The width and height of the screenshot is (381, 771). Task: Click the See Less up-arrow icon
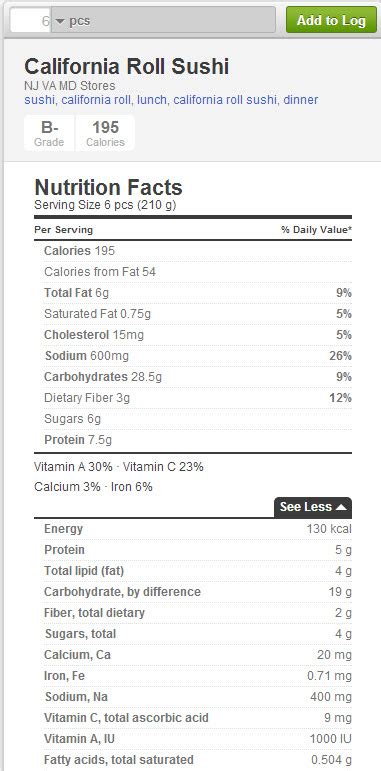click(341, 507)
